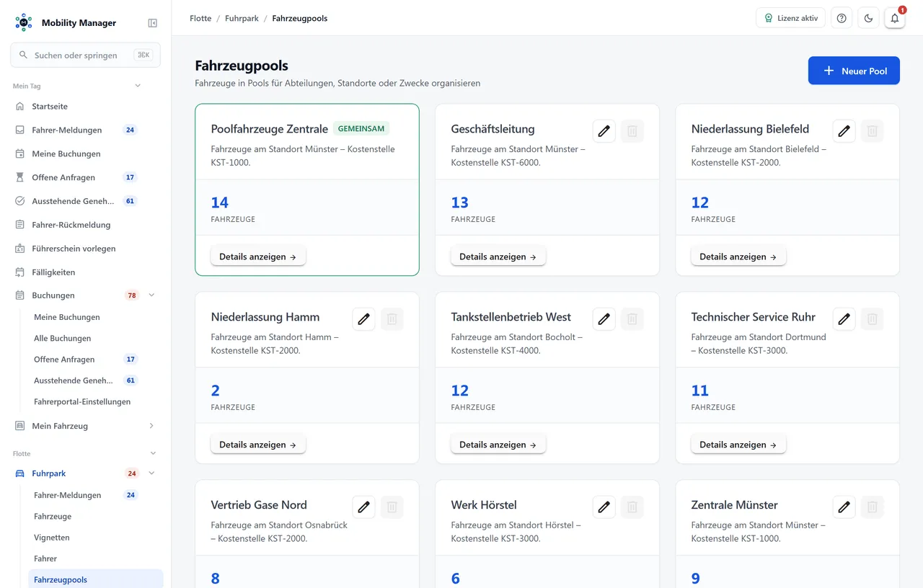The height and width of the screenshot is (588, 923).
Task: Collapse the Fuhrpark submenu chevron
Action: [x=151, y=473]
